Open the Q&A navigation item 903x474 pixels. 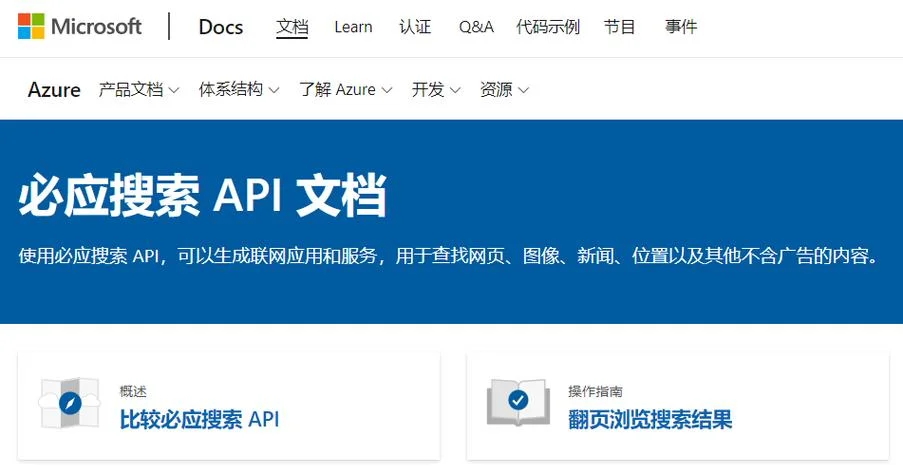tap(476, 26)
